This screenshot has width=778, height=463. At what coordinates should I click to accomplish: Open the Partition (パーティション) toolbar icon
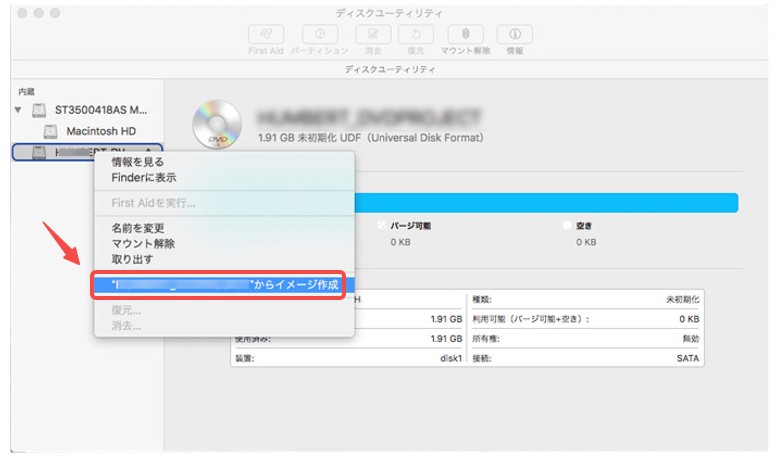(x=320, y=34)
